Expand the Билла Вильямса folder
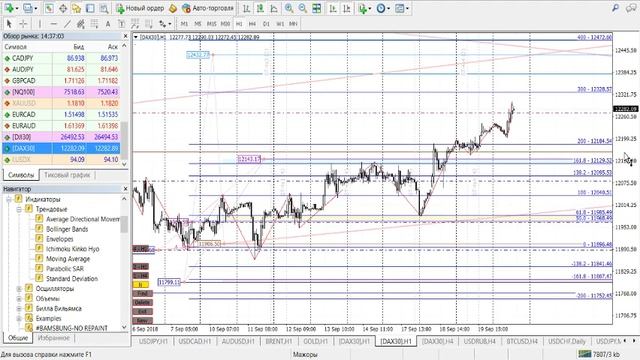 tap(19, 309)
